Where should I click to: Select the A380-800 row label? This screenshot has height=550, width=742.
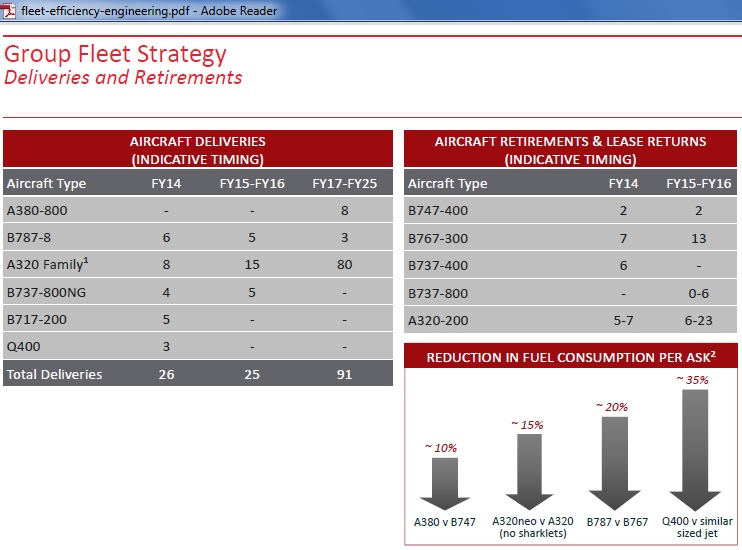pyautogui.click(x=37, y=211)
